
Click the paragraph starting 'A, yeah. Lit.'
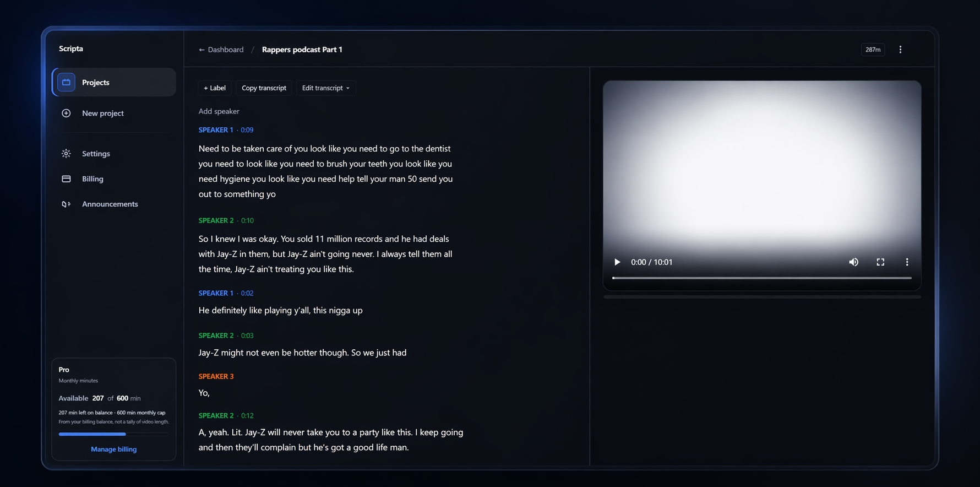[331, 440]
